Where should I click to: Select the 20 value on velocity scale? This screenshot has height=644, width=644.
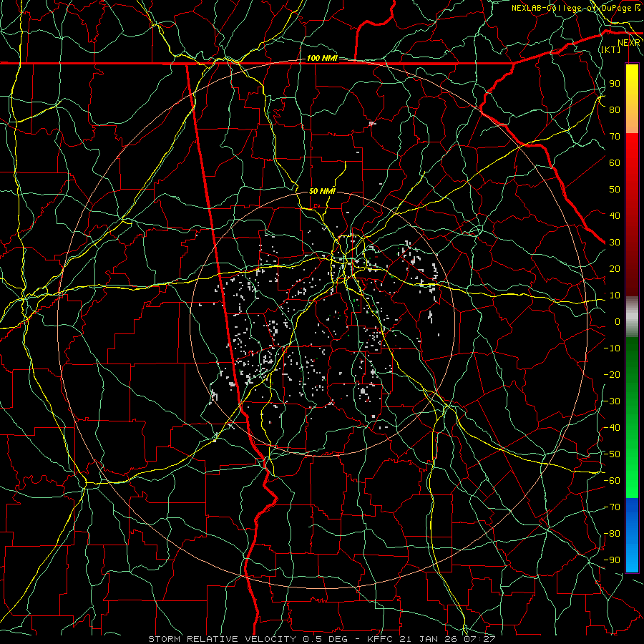[x=615, y=268]
